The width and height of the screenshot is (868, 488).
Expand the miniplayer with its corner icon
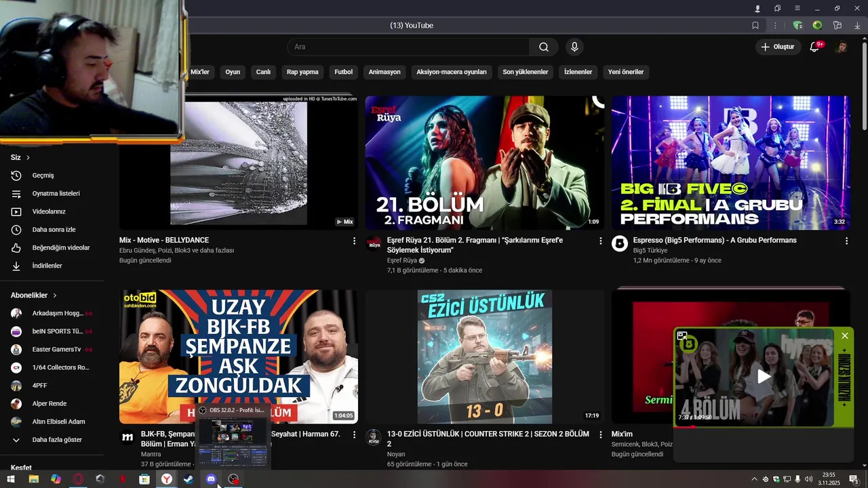tap(682, 335)
